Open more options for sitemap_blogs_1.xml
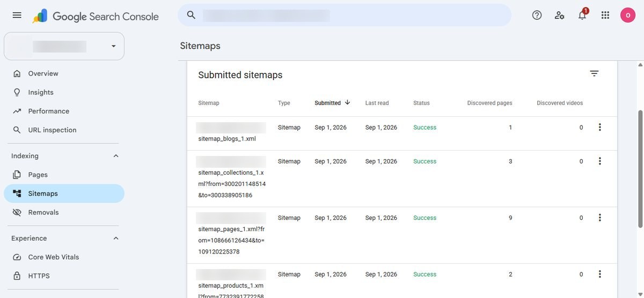644x298 pixels. (x=600, y=128)
